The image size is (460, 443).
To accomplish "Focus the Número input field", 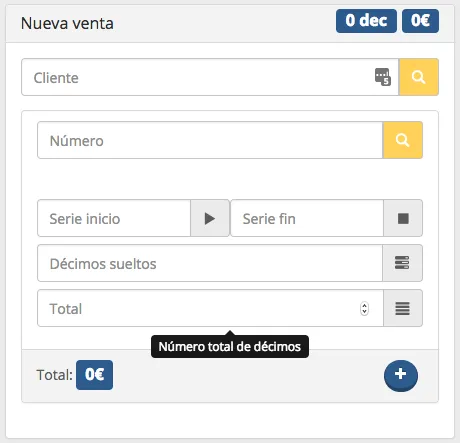I will click(x=210, y=140).
